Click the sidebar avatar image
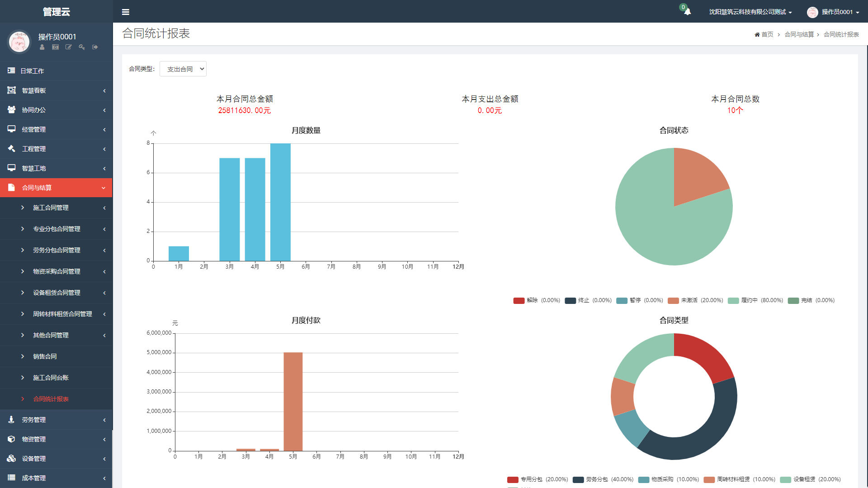The height and width of the screenshot is (488, 868). 19,42
